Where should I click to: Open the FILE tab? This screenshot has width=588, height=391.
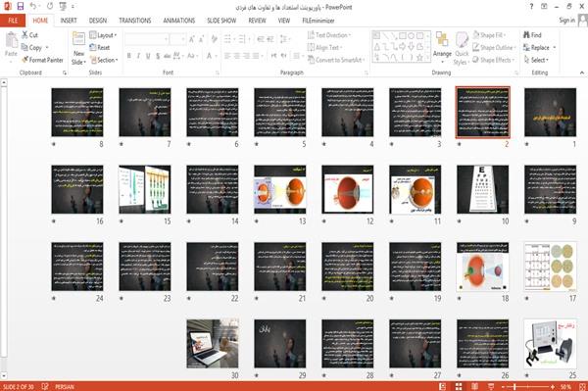pos(13,21)
